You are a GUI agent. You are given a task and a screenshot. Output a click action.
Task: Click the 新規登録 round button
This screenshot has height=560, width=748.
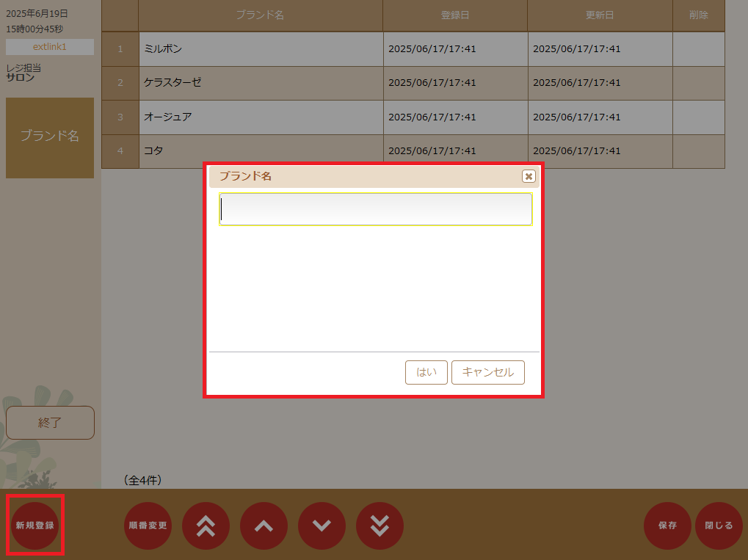[35, 526]
